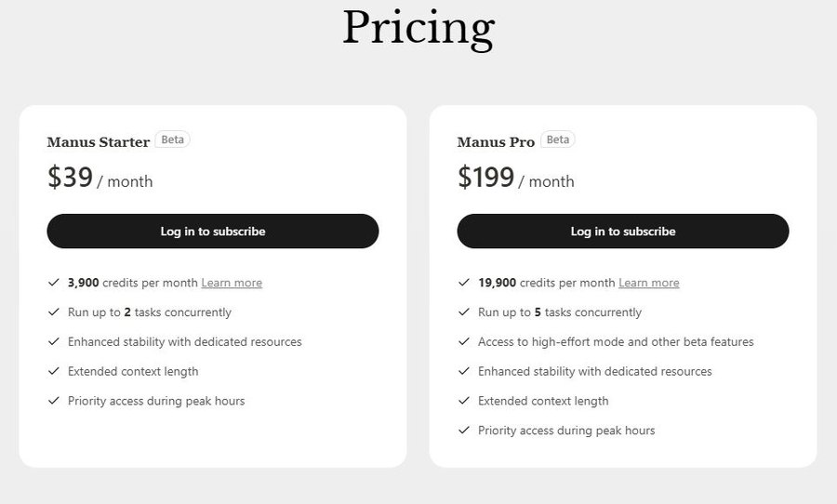Click the Pro plan's Extended context length checkmark
Image resolution: width=837 pixels, height=504 pixels.
pyautogui.click(x=463, y=401)
